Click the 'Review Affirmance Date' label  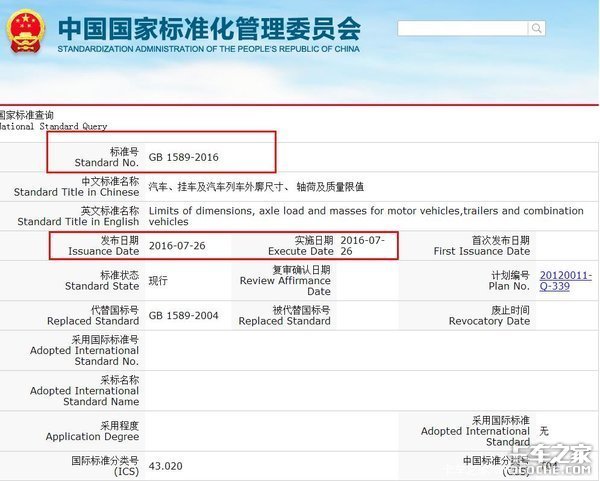click(x=285, y=280)
